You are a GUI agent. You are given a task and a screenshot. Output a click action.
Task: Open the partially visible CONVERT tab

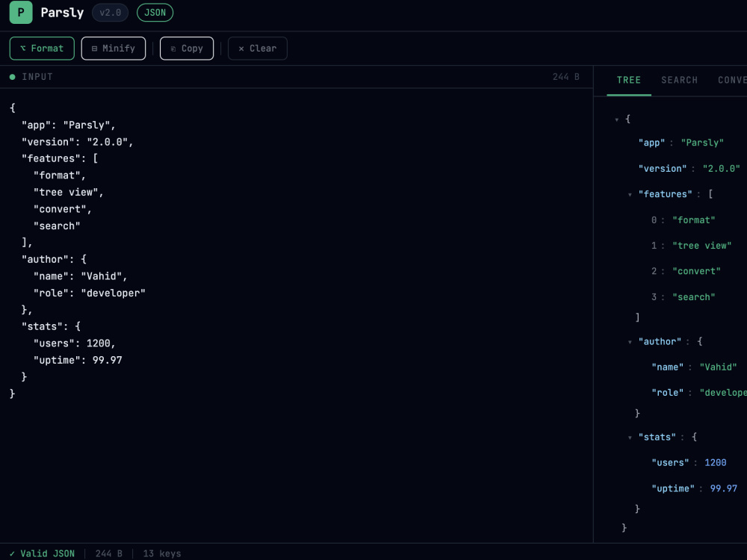(x=732, y=80)
